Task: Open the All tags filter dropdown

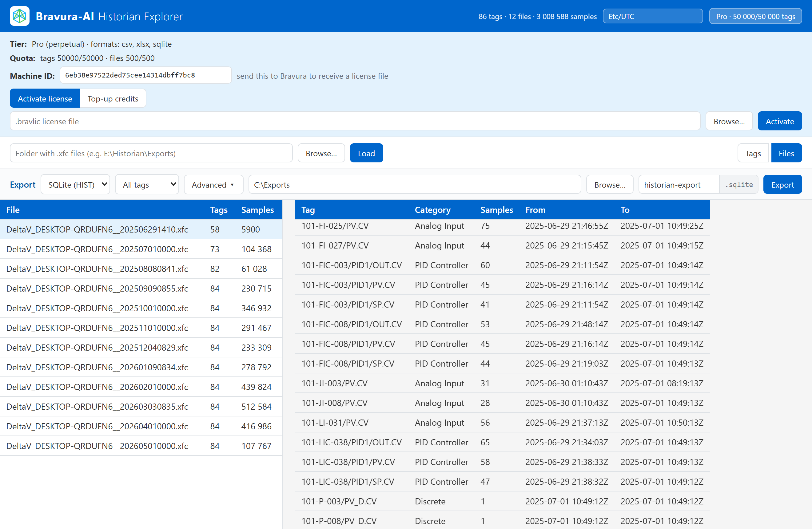Action: tap(147, 185)
